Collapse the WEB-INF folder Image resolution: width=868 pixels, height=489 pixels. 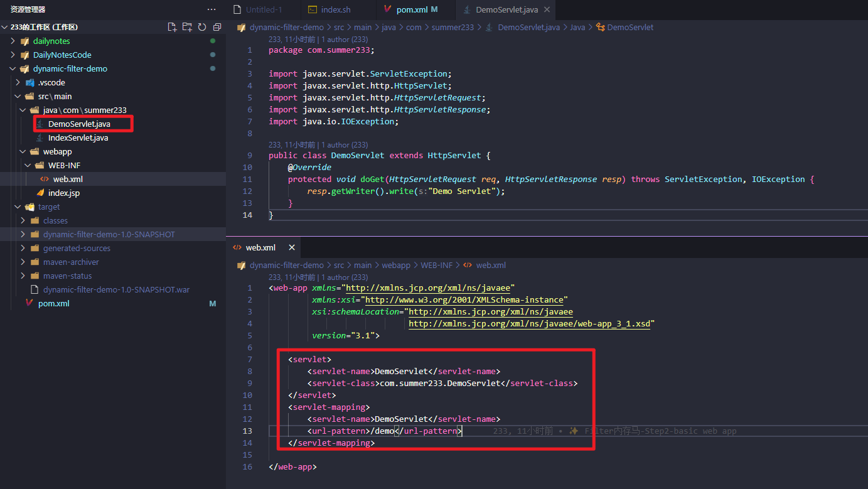tap(28, 165)
